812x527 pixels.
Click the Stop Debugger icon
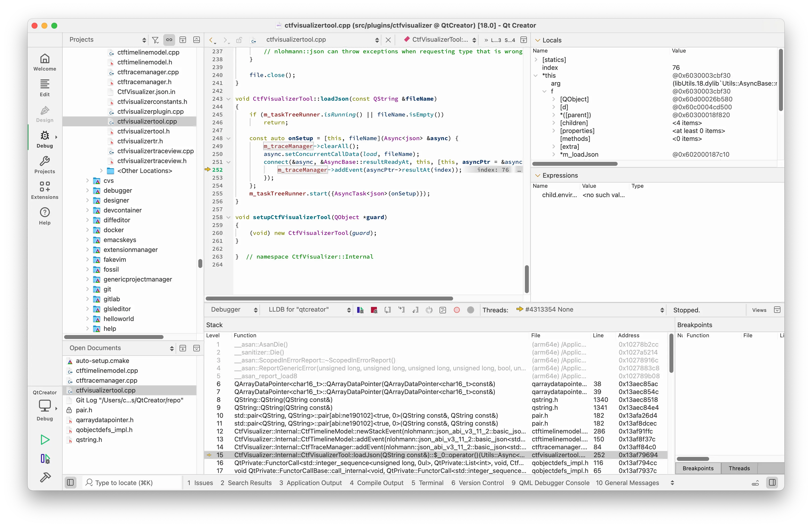click(x=374, y=310)
